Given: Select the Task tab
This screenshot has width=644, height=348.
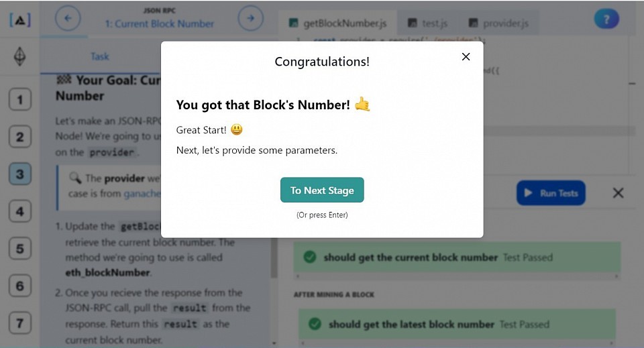Looking at the screenshot, I should click(x=100, y=56).
